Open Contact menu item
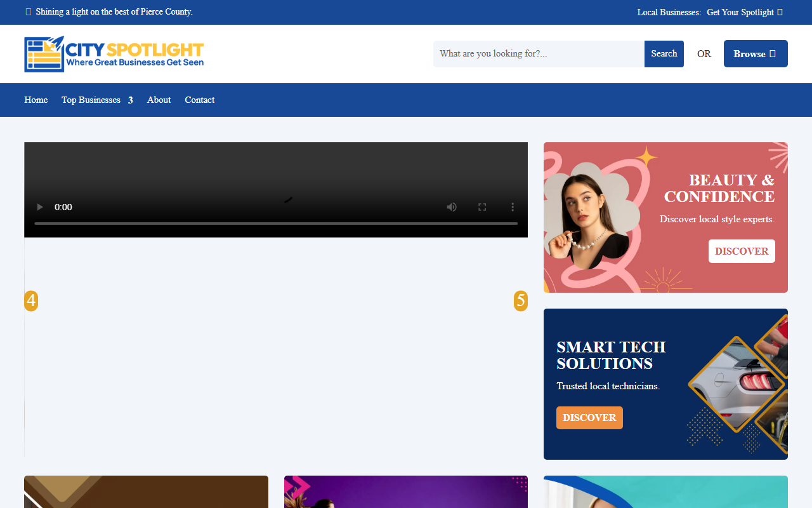 pos(200,100)
